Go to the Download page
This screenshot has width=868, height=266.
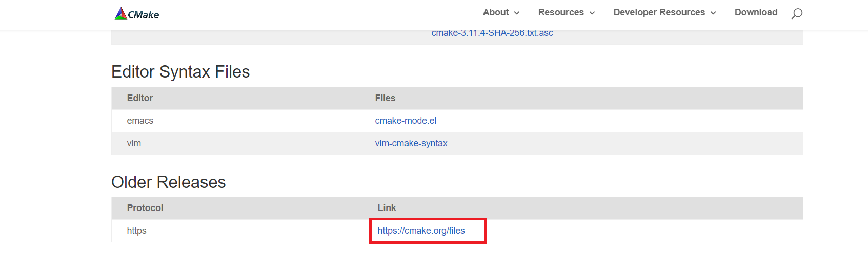[x=756, y=12]
